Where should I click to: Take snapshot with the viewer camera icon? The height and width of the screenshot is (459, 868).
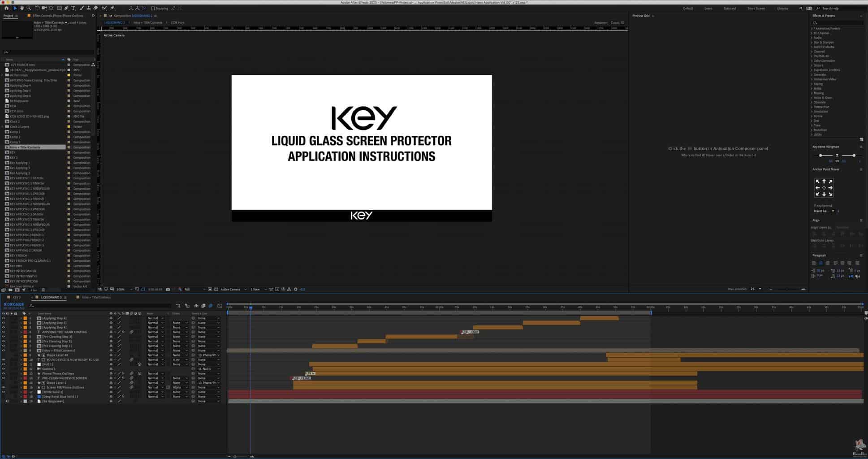click(168, 290)
